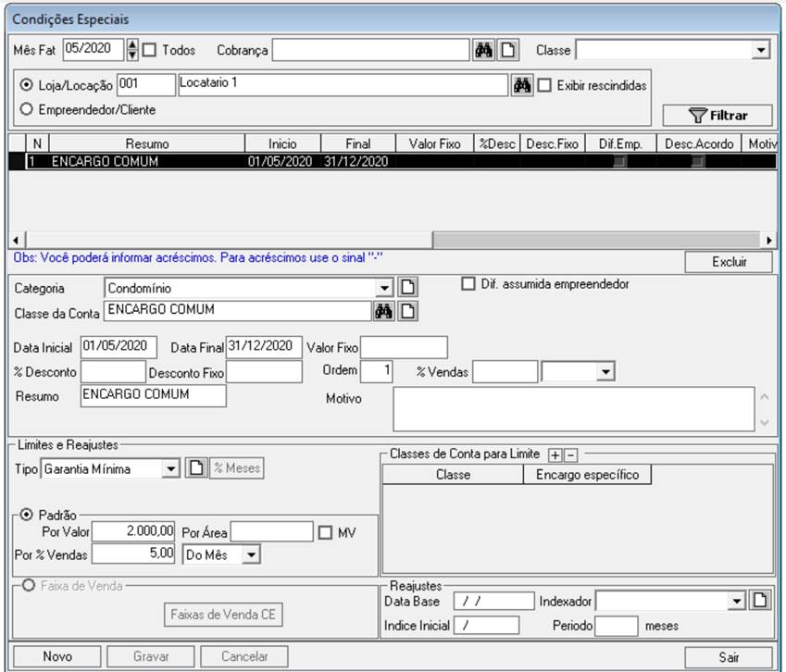Open Classe da Conta binoculars search
Screen dimensions: 786x672
tap(383, 311)
